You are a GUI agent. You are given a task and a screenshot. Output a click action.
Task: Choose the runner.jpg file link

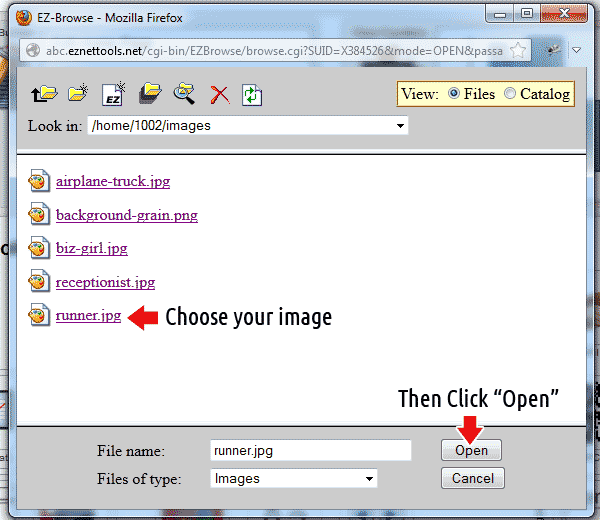coord(88,316)
